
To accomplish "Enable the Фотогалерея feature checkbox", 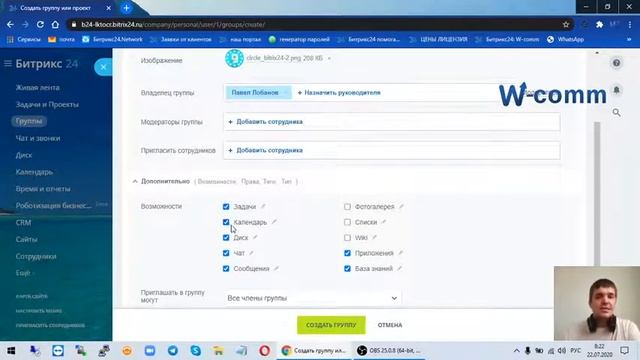I will point(347,207).
